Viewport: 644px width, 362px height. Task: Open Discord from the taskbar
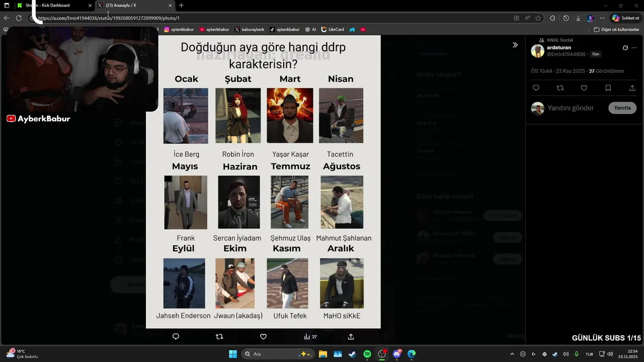click(x=397, y=354)
